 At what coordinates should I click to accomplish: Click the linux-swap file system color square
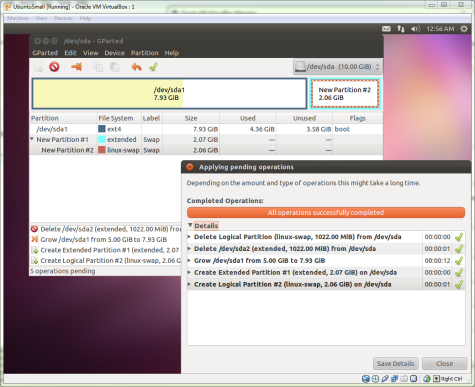[102, 150]
